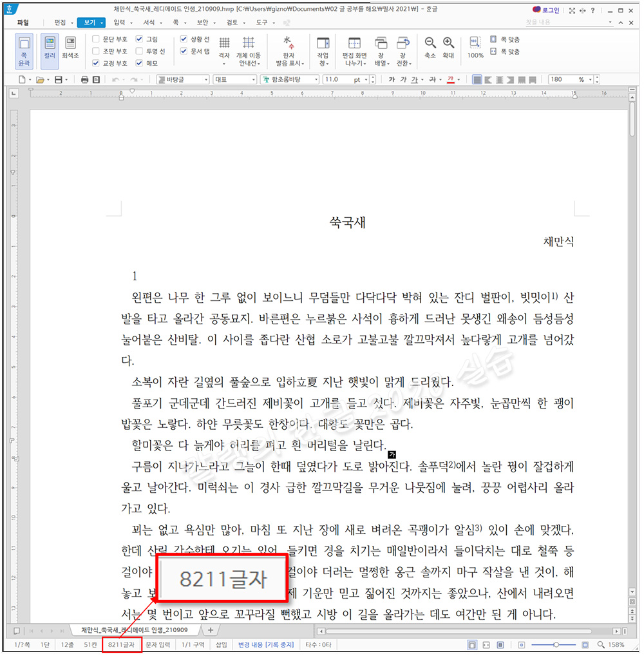Click the 8211글자 character count
This screenshot has height=656, width=644.
coord(121,644)
